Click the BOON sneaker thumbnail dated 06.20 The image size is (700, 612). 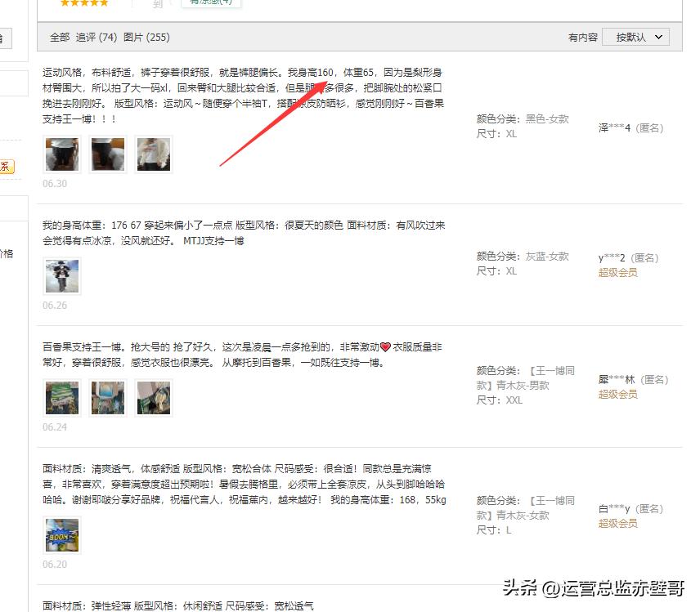(x=61, y=535)
